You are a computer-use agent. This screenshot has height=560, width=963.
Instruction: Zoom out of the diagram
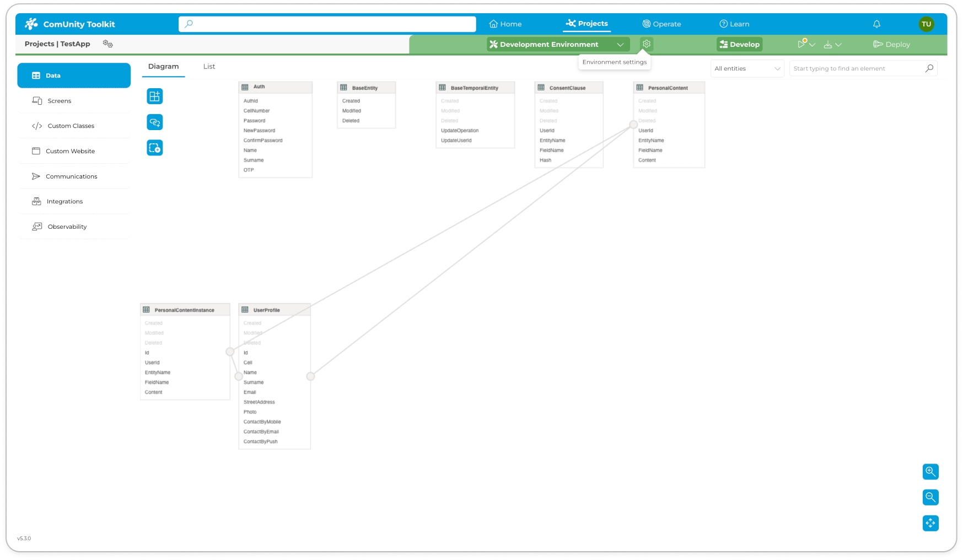point(930,497)
